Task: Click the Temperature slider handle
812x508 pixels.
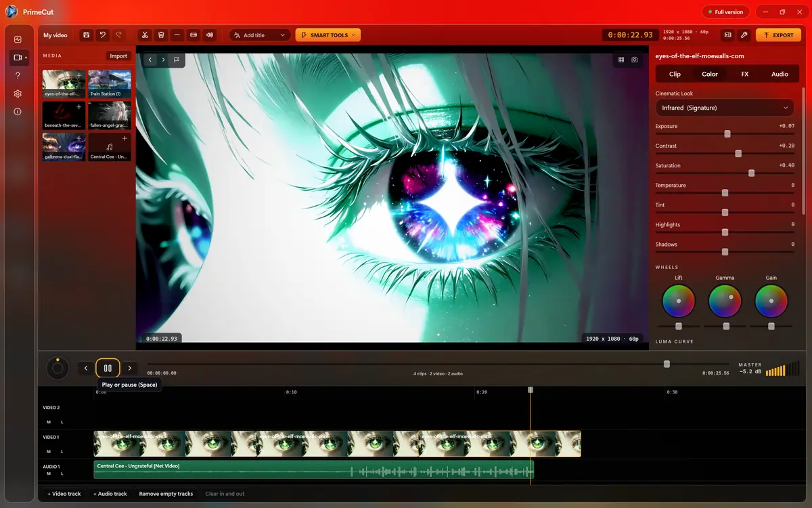Action: (x=725, y=193)
